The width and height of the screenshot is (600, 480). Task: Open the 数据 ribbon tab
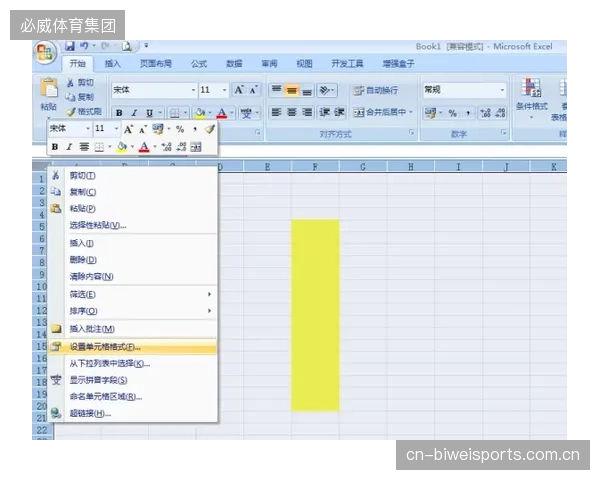pos(234,64)
